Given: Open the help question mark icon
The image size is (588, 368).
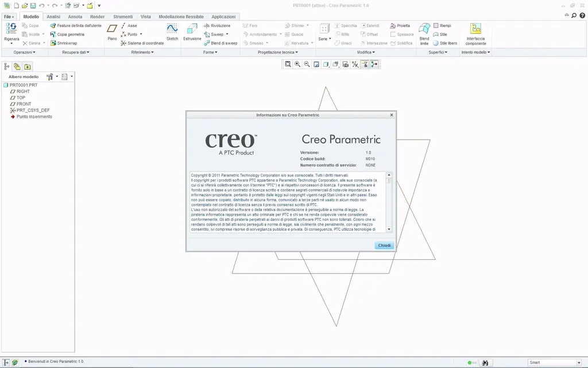Looking at the screenshot, I should coord(582,16).
